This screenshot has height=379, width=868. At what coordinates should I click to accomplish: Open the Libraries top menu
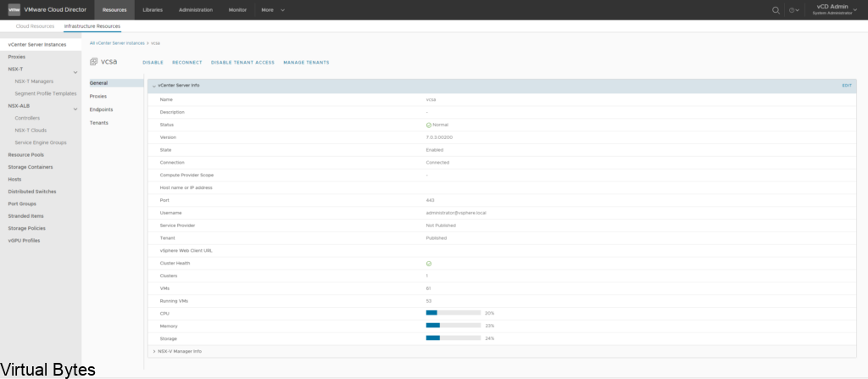pyautogui.click(x=153, y=10)
